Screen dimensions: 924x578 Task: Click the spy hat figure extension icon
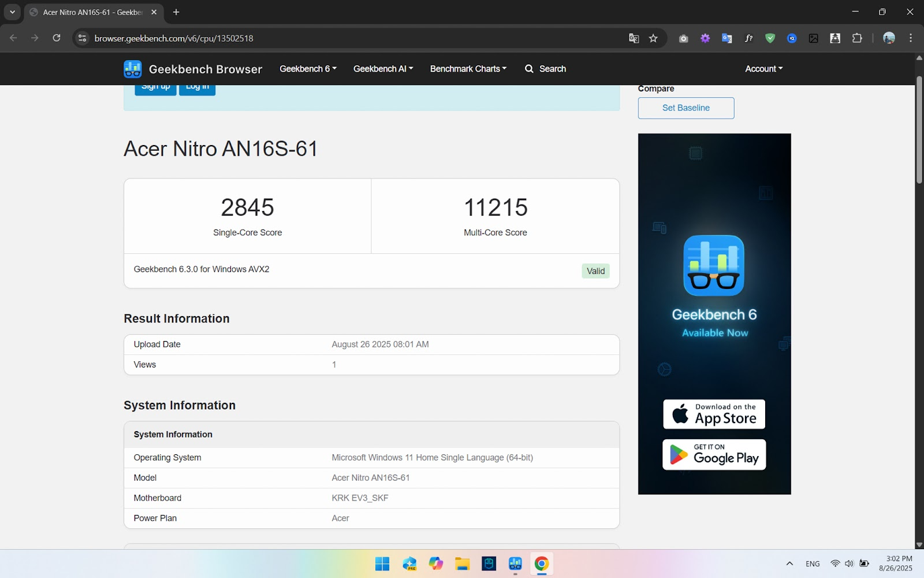pos(835,38)
